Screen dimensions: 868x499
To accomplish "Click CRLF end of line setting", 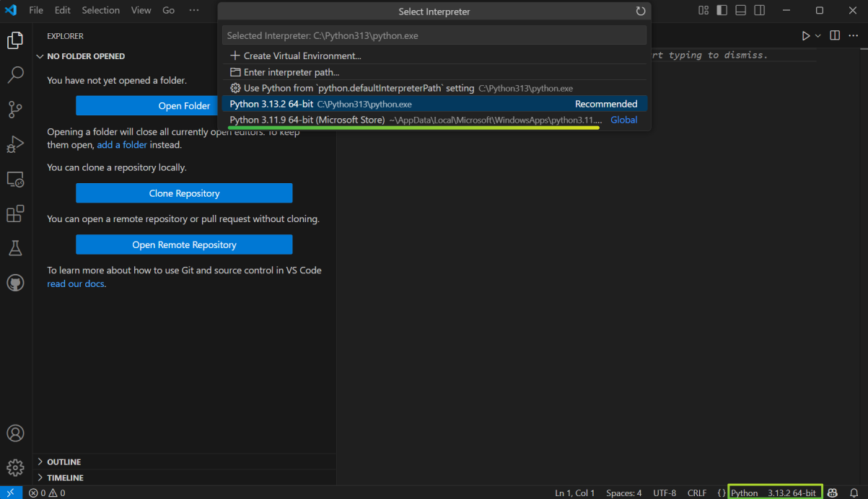I will (697, 493).
